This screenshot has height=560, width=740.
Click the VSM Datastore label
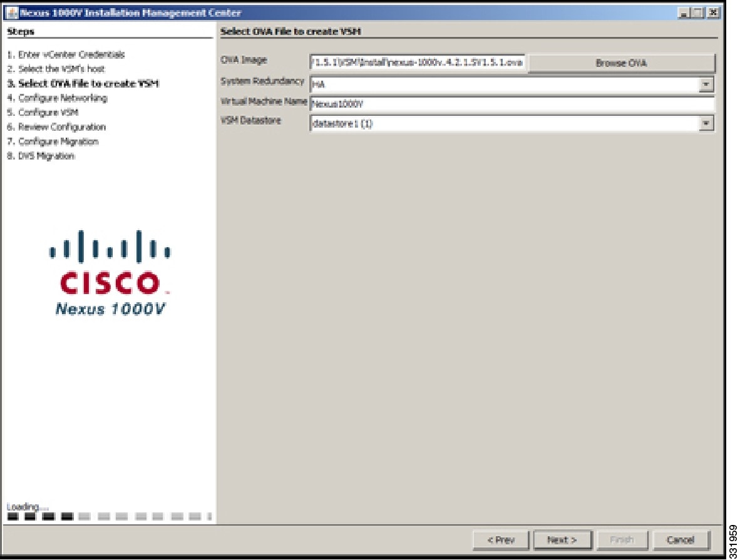coord(250,121)
